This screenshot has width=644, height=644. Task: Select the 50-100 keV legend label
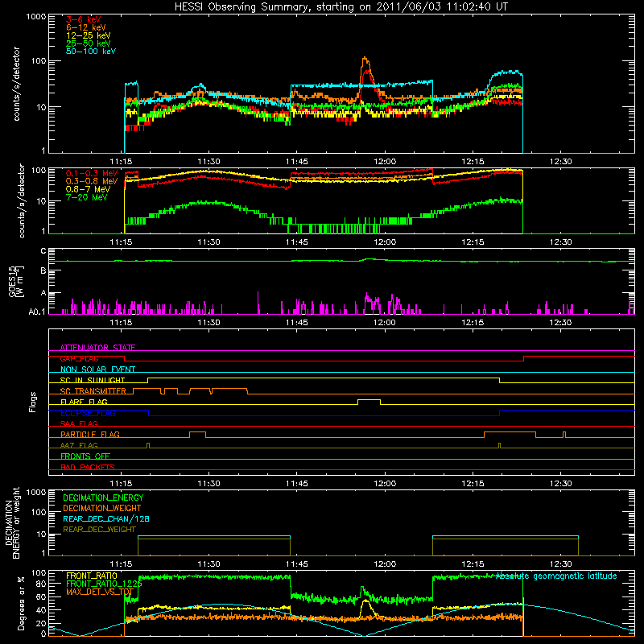91,52
